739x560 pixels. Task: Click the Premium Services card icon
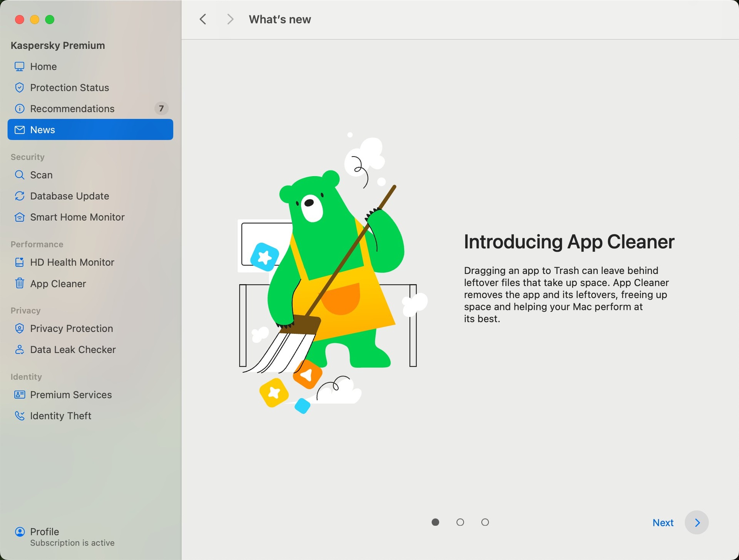tap(19, 395)
